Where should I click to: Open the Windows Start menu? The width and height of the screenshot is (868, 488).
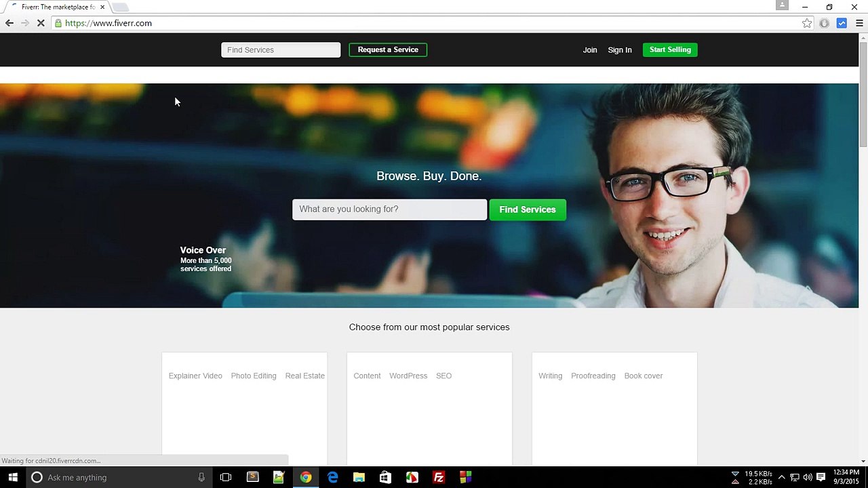[x=13, y=477]
